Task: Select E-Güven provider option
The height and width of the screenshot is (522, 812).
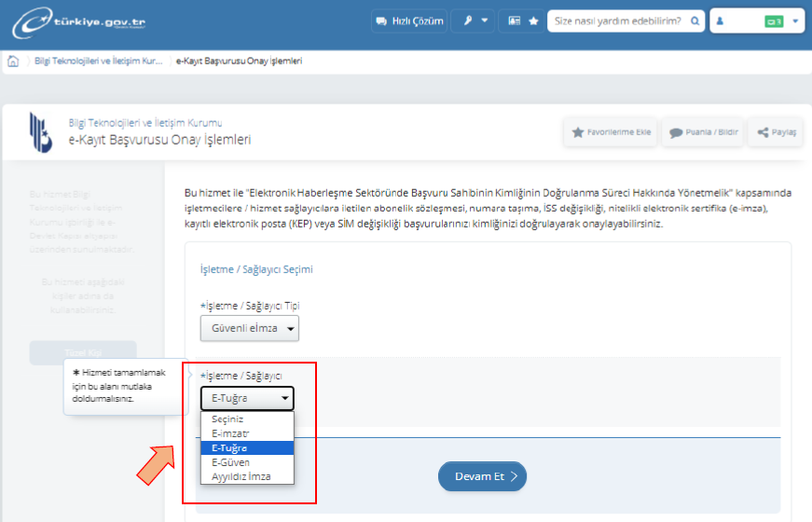Action: click(x=247, y=462)
